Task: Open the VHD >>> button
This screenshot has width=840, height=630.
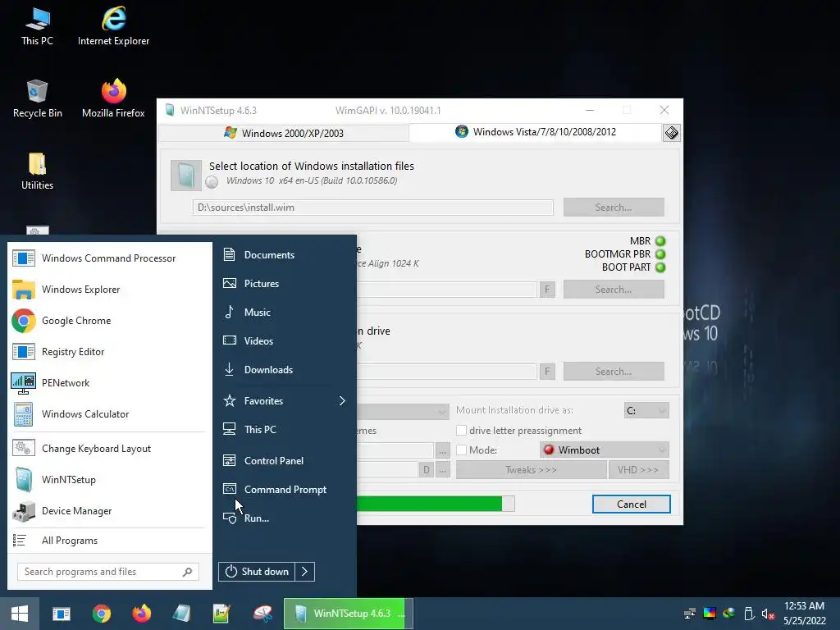Action: pos(638,470)
